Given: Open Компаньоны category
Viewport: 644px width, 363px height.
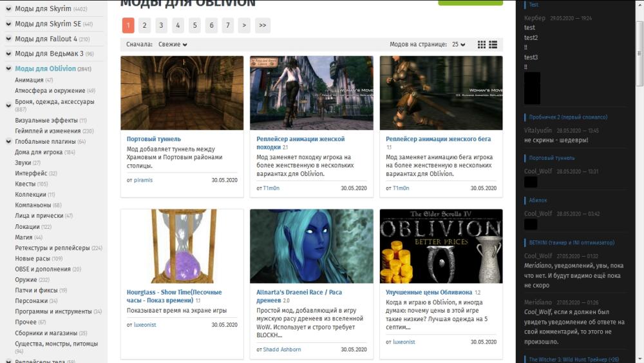Looking at the screenshot, I should click(x=33, y=205).
